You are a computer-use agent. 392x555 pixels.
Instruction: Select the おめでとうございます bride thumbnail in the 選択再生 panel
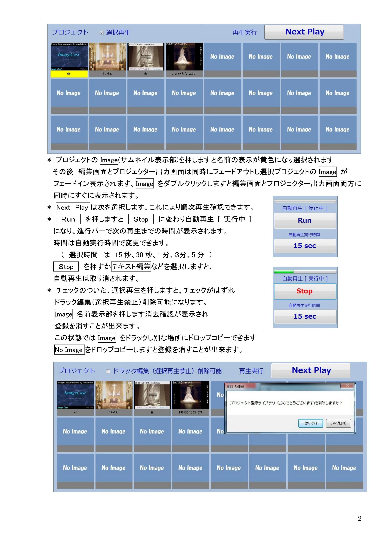pyautogui.click(x=184, y=57)
